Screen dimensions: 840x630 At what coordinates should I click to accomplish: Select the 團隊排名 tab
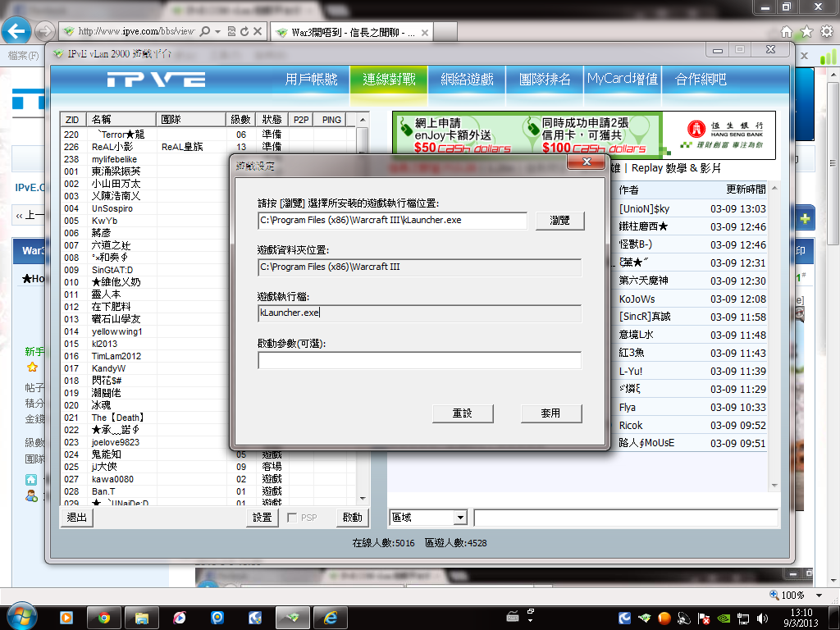click(x=545, y=80)
